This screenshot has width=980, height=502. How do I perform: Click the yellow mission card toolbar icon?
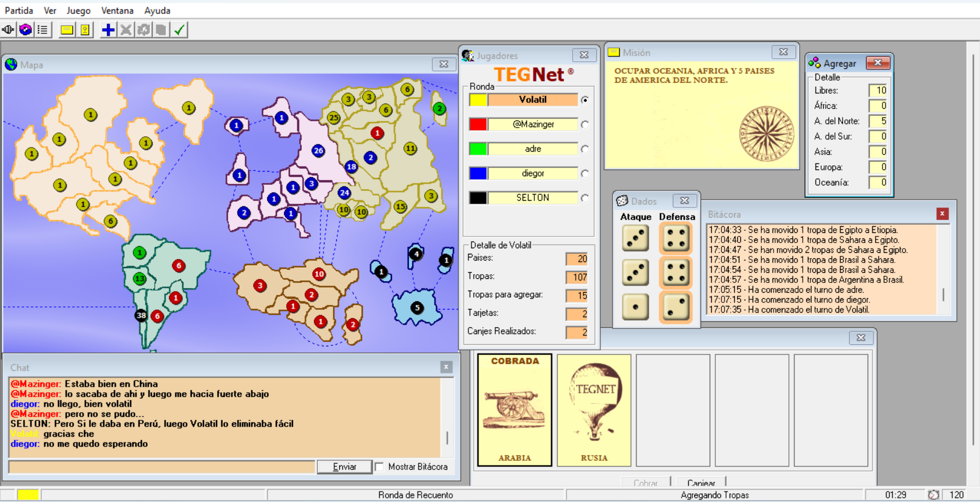pyautogui.click(x=66, y=30)
